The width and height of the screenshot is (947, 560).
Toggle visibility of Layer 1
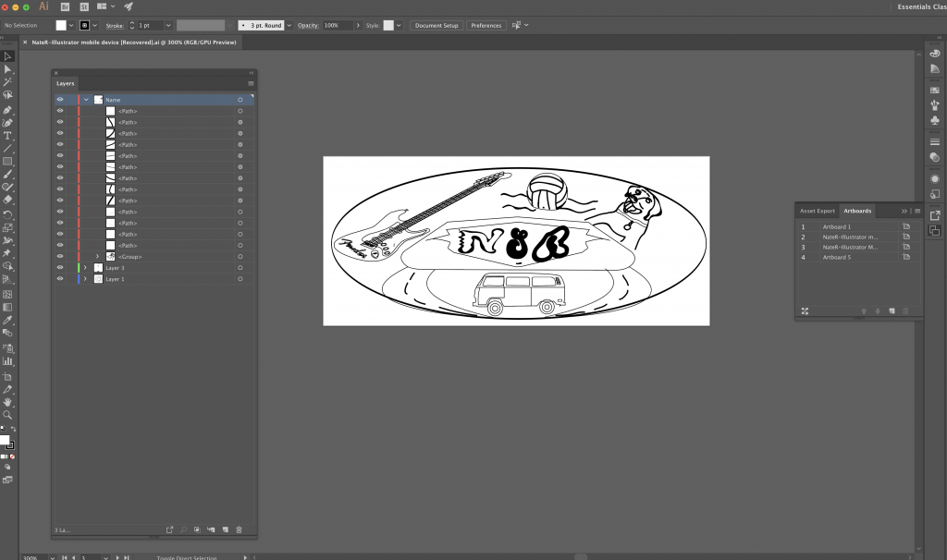[x=60, y=279]
